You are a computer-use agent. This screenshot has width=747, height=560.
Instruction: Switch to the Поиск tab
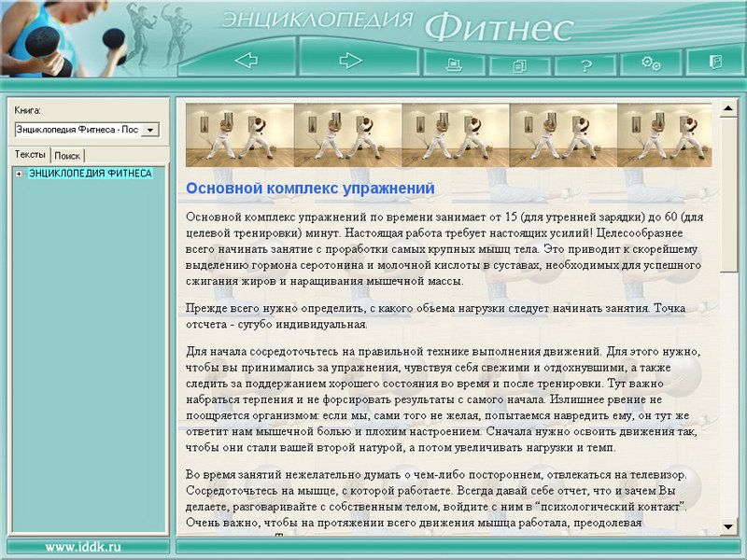(x=67, y=156)
